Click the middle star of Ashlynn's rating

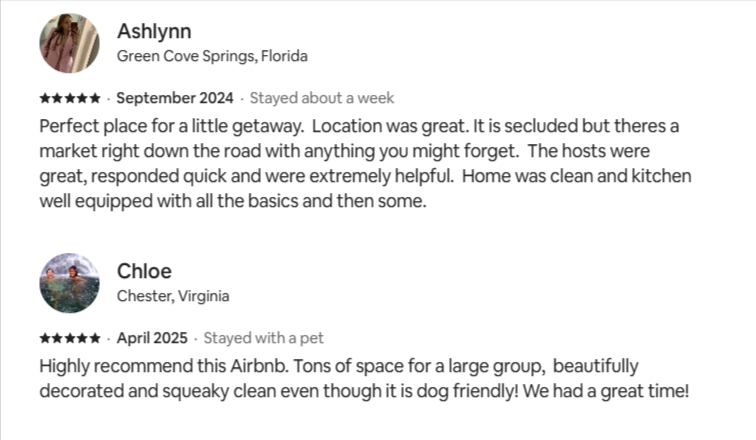coord(70,98)
